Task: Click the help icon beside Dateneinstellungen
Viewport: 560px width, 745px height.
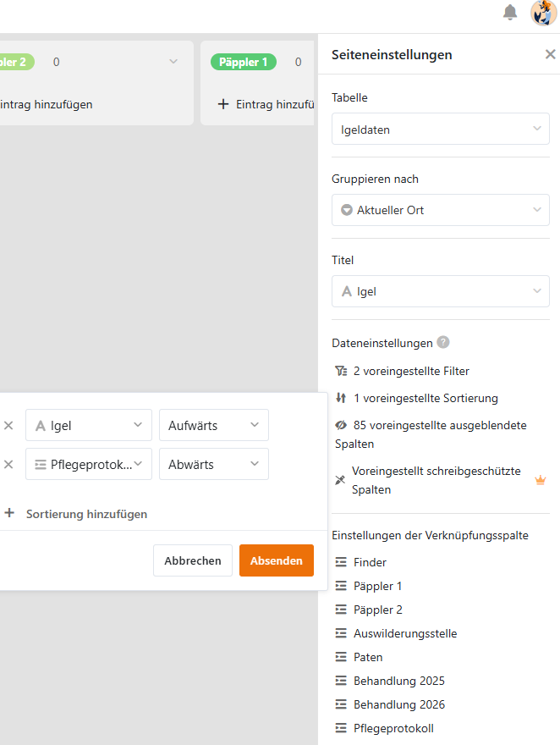Action: click(443, 343)
